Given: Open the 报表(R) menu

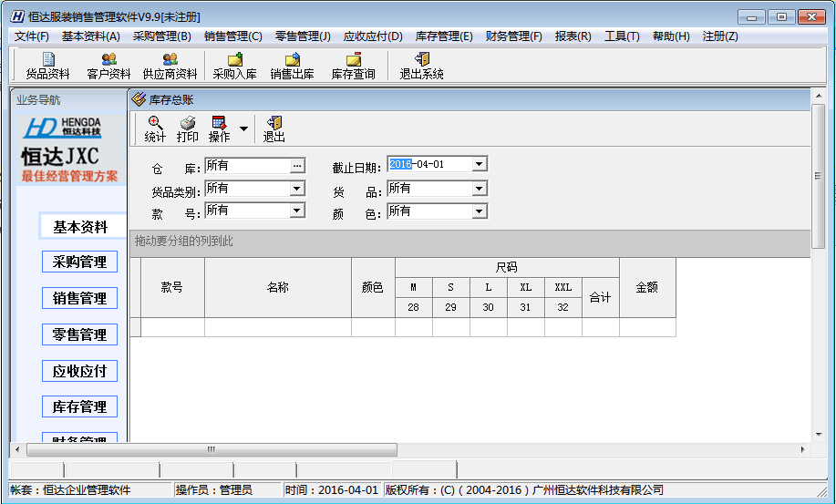Looking at the screenshot, I should (x=573, y=36).
